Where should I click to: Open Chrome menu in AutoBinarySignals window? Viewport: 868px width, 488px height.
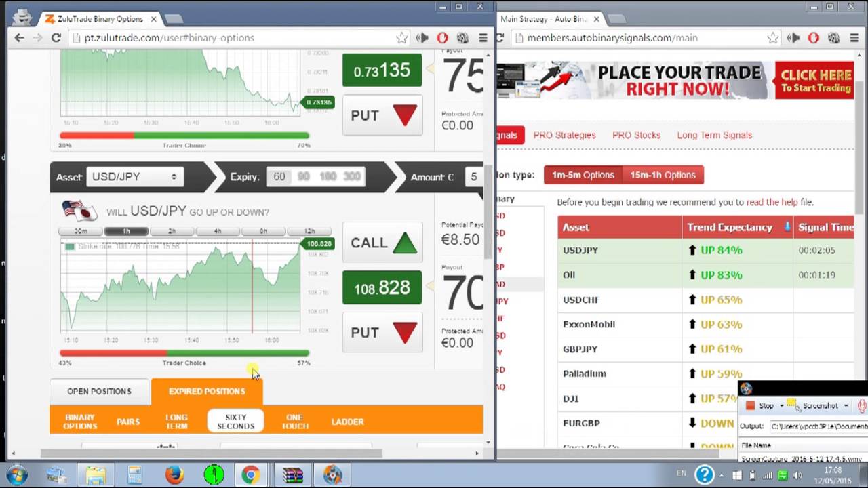(x=854, y=38)
